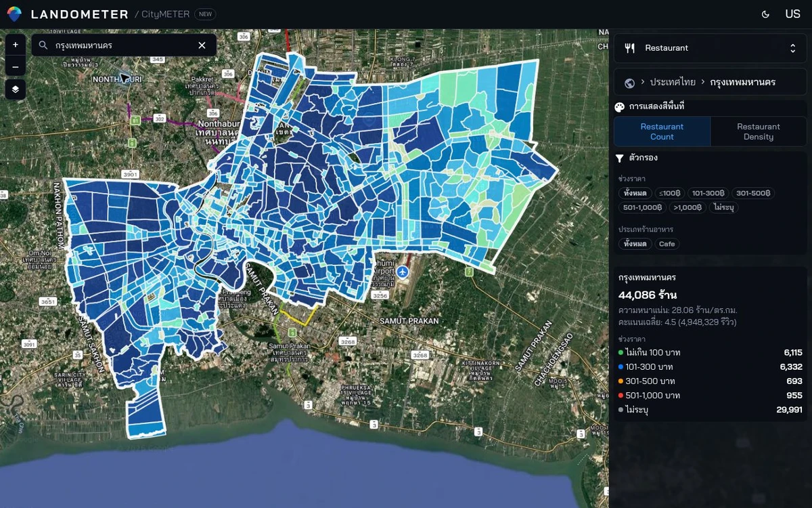Select ทั้งหมด restaurant type chip
Image resolution: width=812 pixels, height=508 pixels.
[635, 244]
